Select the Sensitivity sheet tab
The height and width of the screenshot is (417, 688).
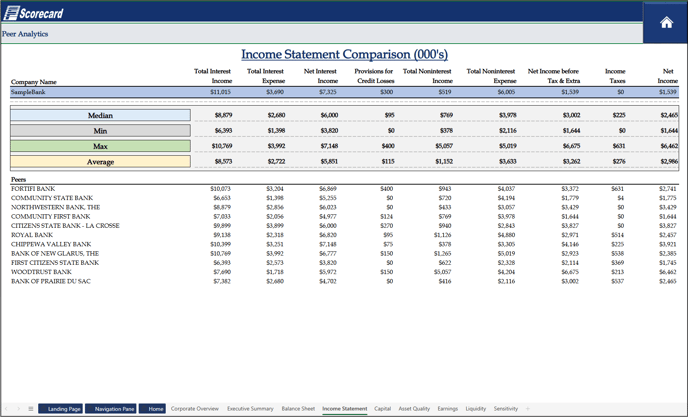(506, 409)
